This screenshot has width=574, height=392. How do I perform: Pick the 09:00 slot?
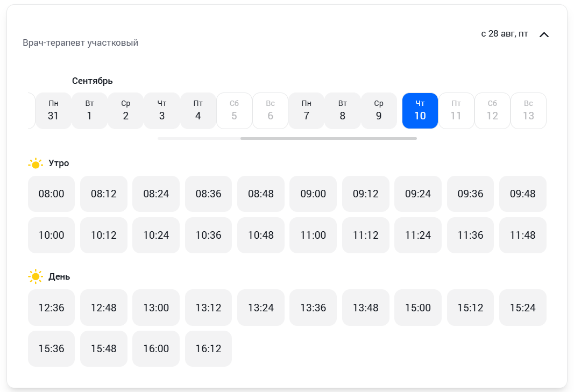(x=313, y=194)
